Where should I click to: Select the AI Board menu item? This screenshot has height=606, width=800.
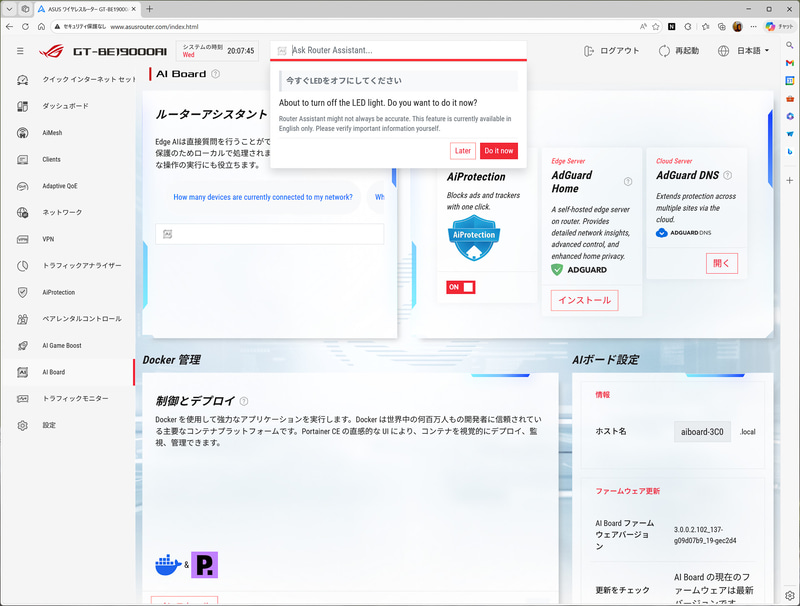click(x=67, y=372)
